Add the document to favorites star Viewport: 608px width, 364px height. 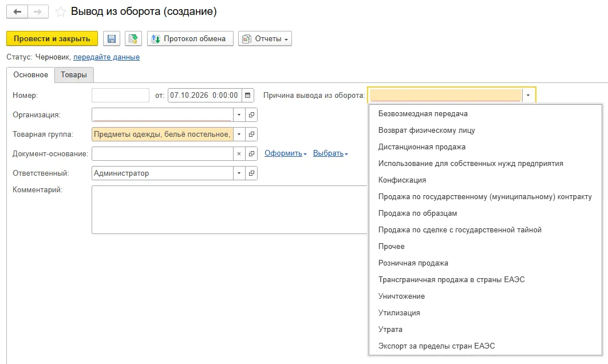pos(61,11)
